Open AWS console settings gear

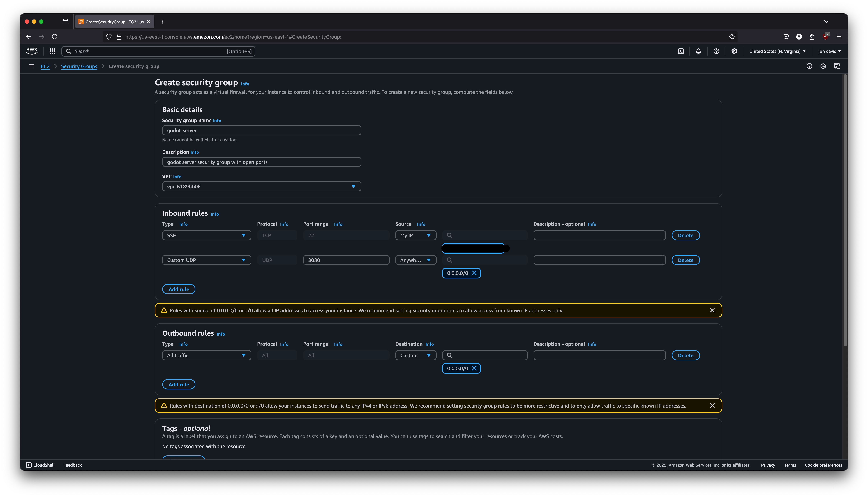tap(734, 51)
